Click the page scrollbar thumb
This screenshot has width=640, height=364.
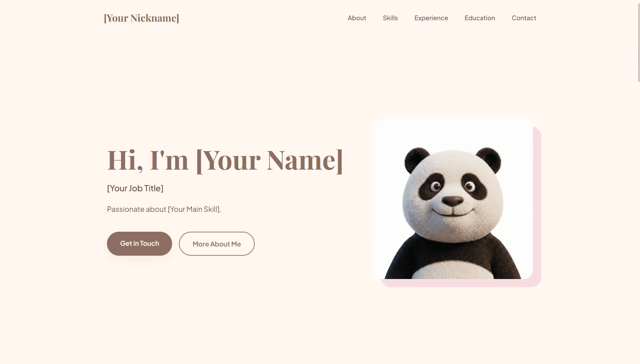point(639,41)
